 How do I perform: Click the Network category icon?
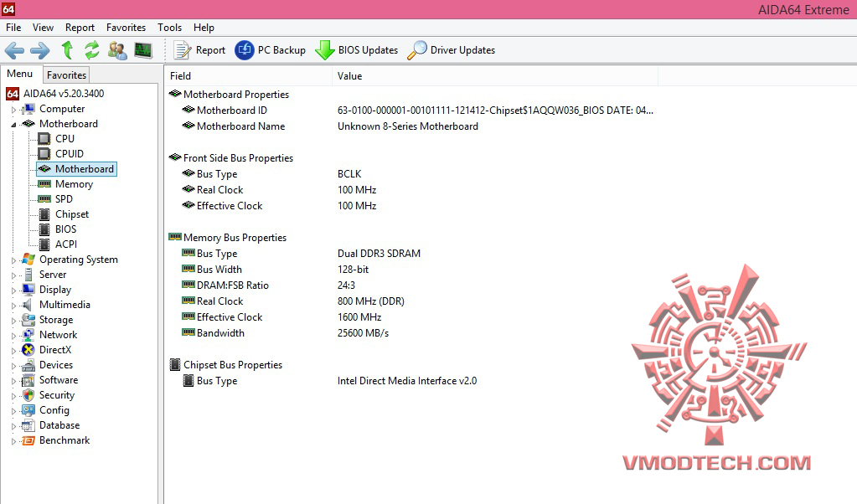pos(28,335)
